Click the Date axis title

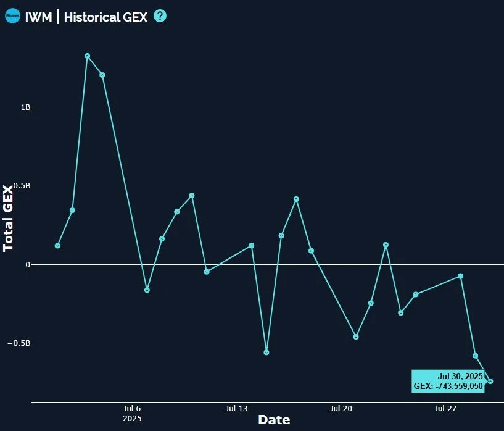click(274, 420)
